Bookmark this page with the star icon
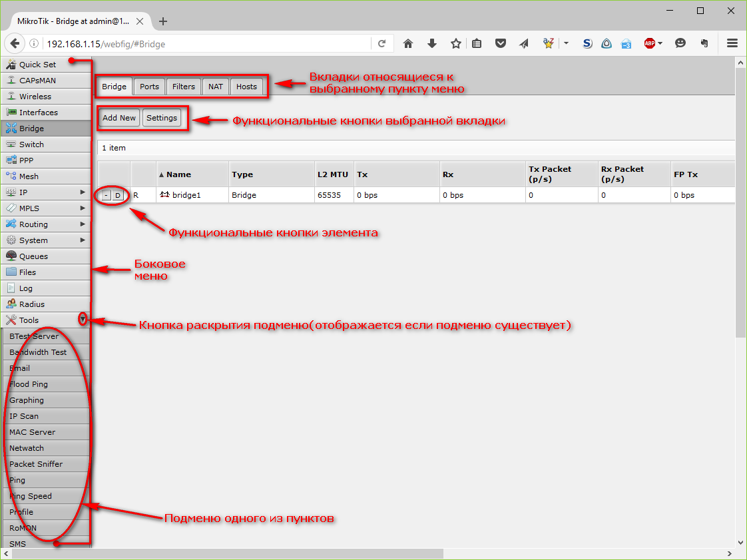The image size is (747, 560). [456, 44]
